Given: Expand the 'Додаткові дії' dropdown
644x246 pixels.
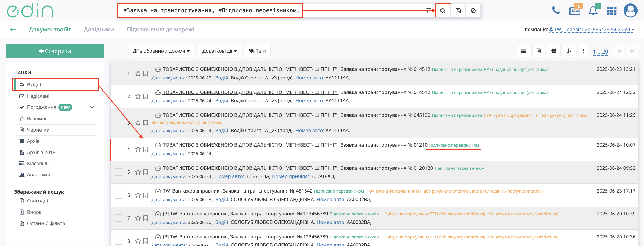Looking at the screenshot, I should 219,51.
